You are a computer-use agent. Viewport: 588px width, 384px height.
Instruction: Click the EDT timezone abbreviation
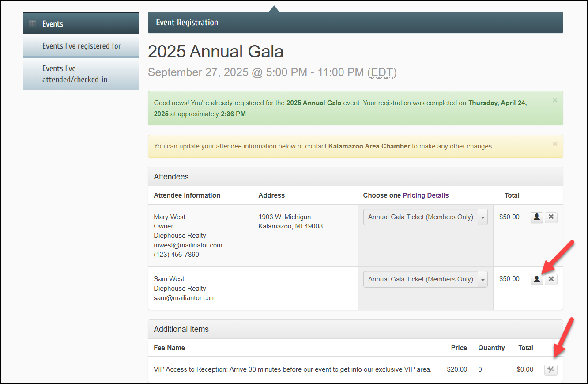tap(382, 72)
